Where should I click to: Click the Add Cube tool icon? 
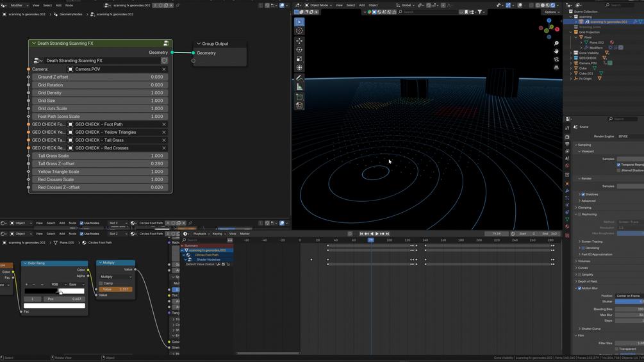(299, 97)
